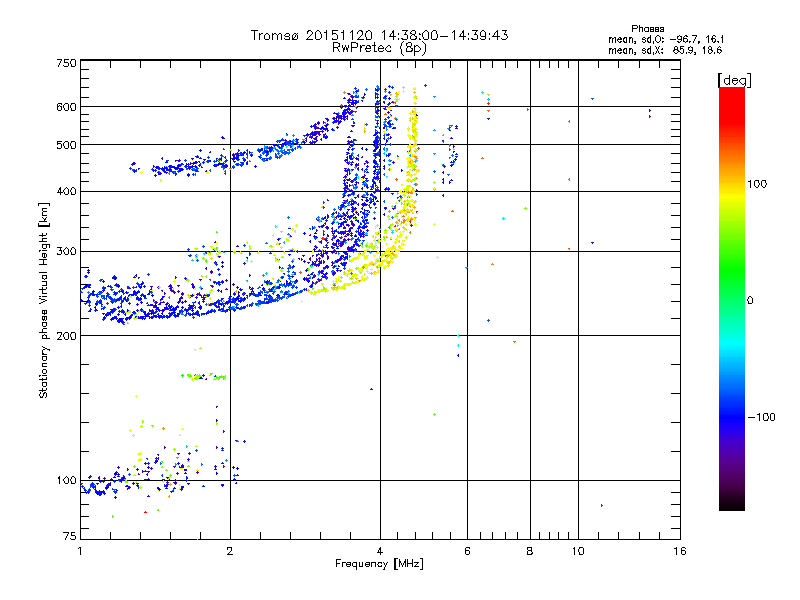Click the 'Phases' header text

pyautogui.click(x=647, y=29)
